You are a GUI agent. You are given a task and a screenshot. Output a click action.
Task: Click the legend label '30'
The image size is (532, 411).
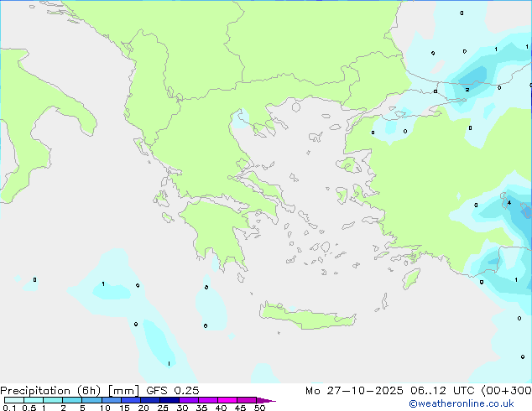click(182, 408)
